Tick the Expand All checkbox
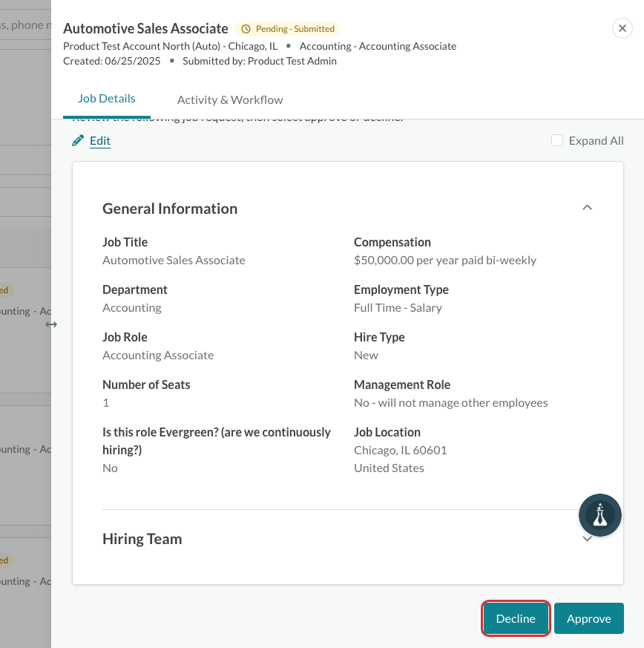Viewport: 644px width, 648px height. [557, 140]
